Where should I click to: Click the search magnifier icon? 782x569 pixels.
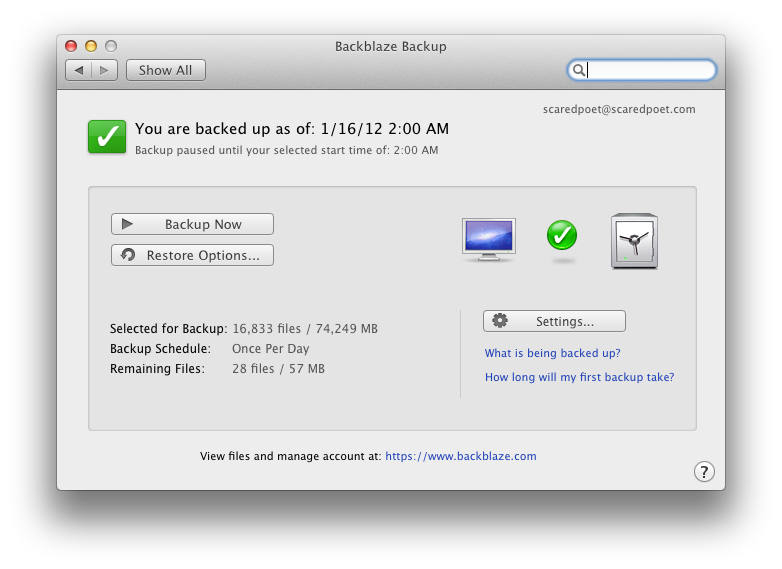pos(578,70)
